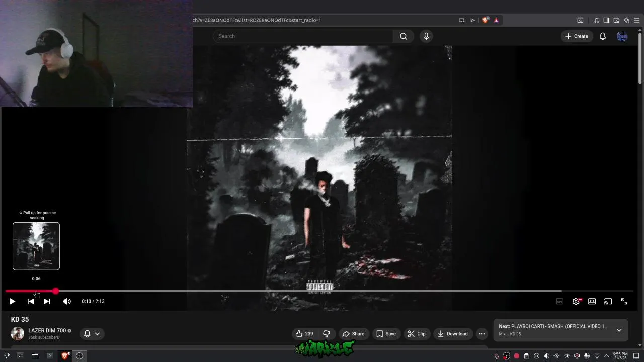Switch to theater mode in the player
Viewport: 644px width, 362px height.
click(592, 301)
